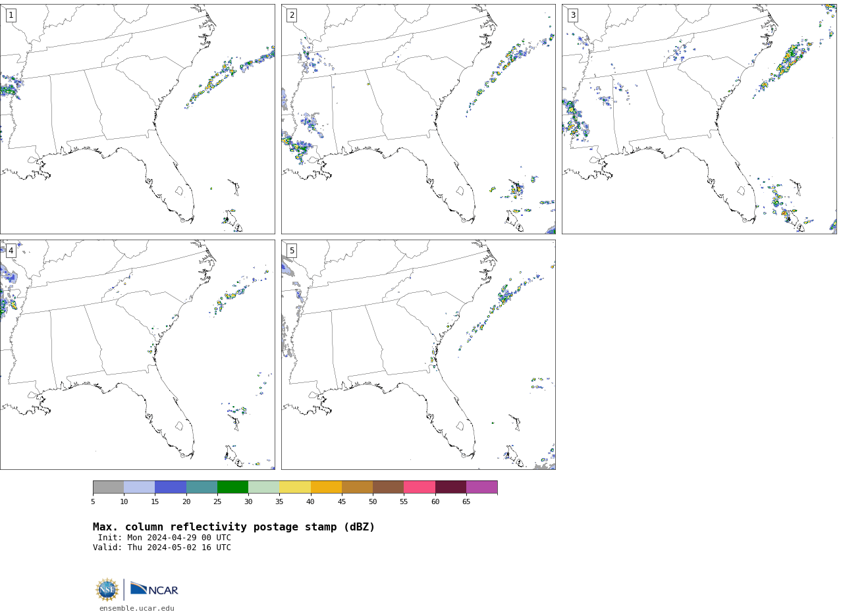Click the maroon 60-65 dBZ swatch

(450, 487)
